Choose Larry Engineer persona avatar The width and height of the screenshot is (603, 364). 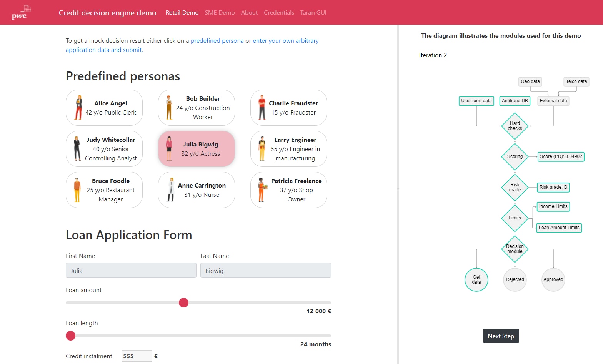pyautogui.click(x=262, y=149)
